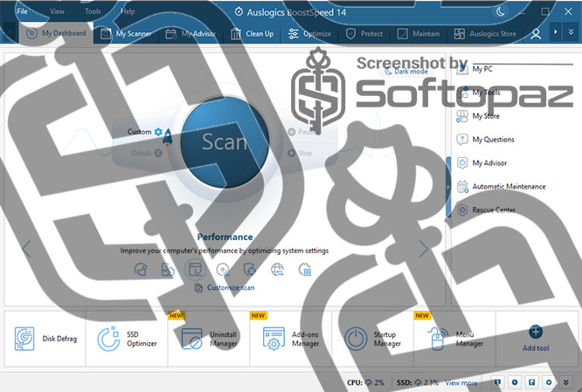The width and height of the screenshot is (582, 392).
Task: Collapse the right sidebar with the handle arrow
Action: (448, 187)
